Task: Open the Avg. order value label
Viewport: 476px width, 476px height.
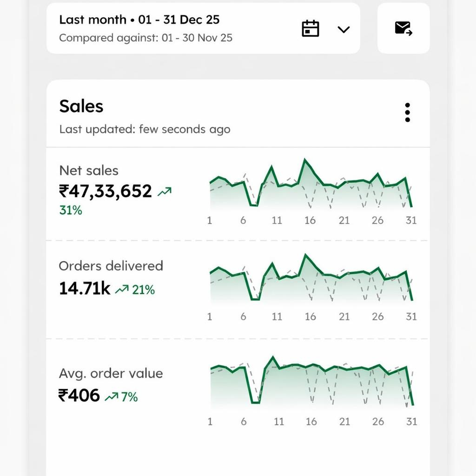Action: pyautogui.click(x=111, y=373)
